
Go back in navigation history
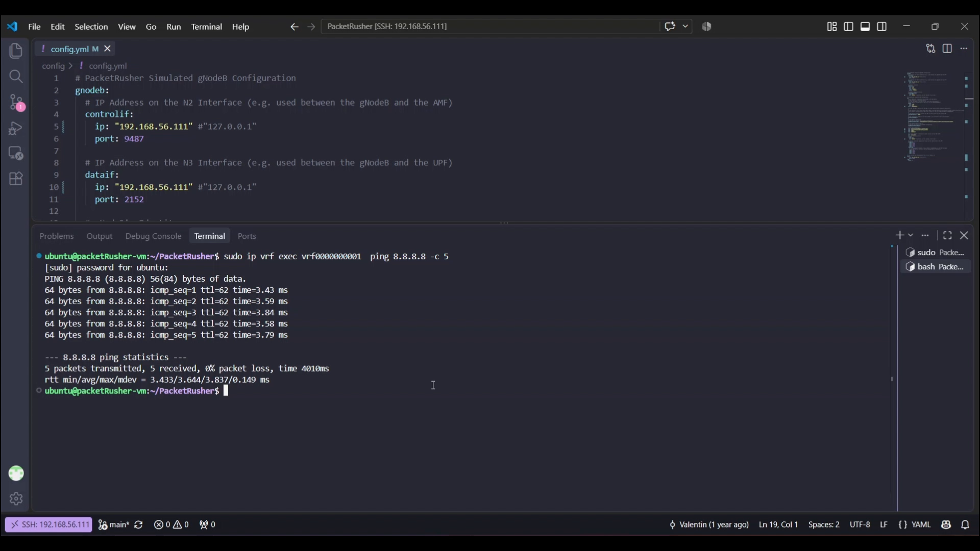pos(295,27)
